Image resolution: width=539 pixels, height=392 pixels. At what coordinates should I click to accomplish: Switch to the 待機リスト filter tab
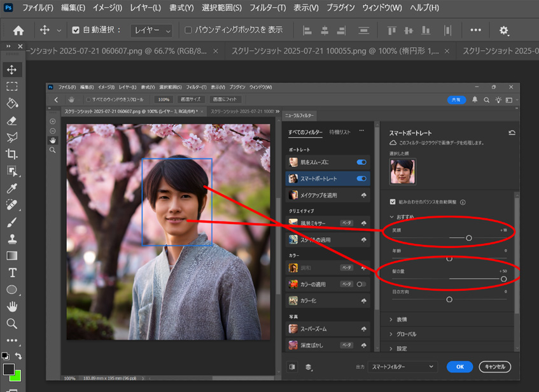(340, 132)
